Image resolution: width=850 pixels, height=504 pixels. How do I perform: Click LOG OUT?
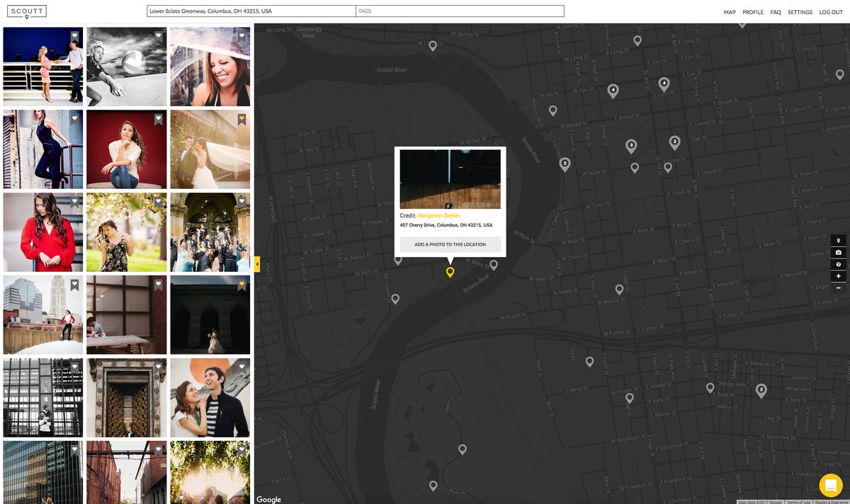pyautogui.click(x=831, y=12)
